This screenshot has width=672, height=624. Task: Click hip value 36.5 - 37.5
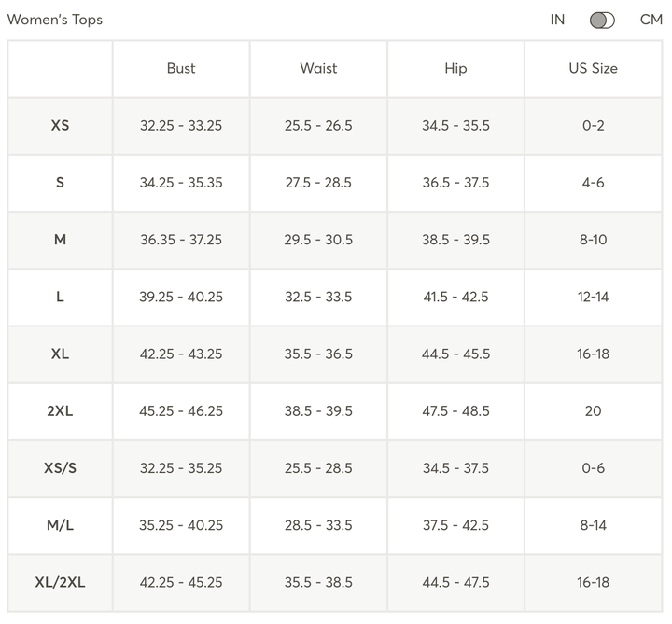click(x=455, y=183)
